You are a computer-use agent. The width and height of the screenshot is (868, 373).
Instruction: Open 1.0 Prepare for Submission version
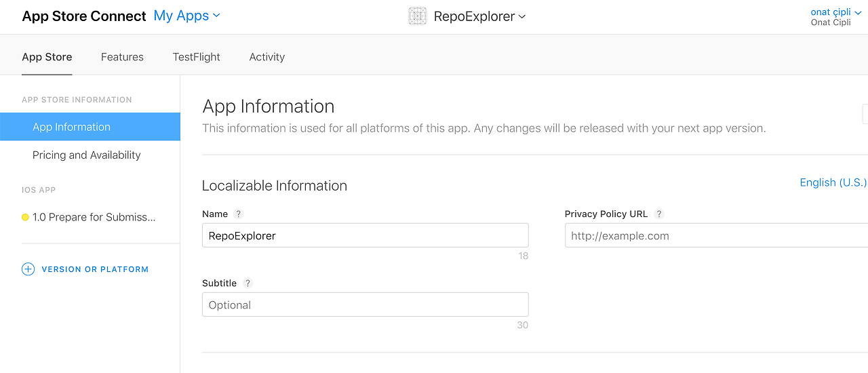94,218
